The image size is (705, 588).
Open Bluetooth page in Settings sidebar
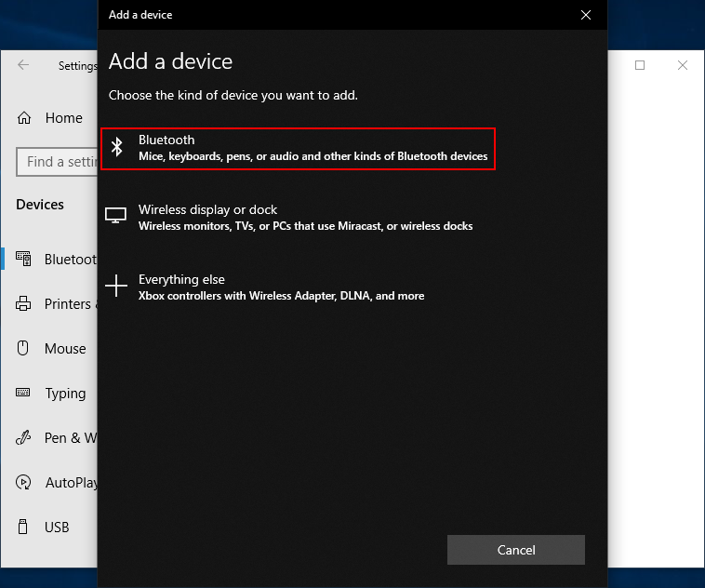pos(71,260)
